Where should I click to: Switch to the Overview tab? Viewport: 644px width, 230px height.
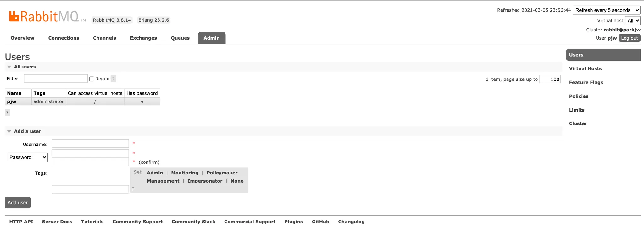point(22,38)
